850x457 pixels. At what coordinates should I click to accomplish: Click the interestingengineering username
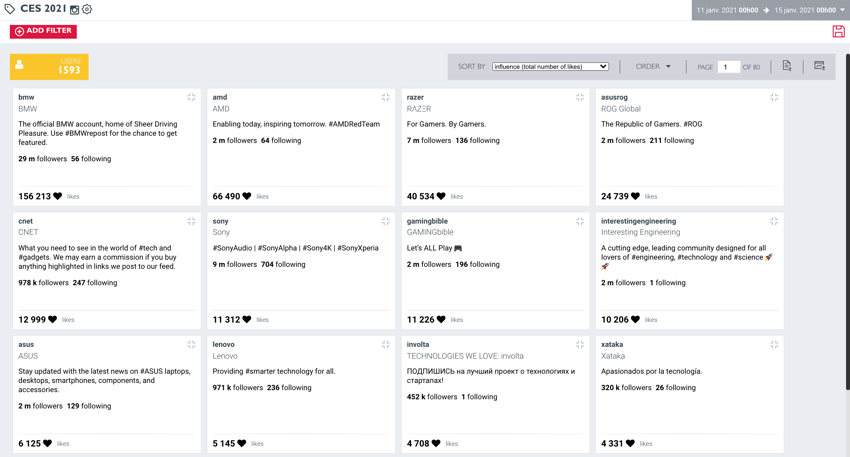639,221
